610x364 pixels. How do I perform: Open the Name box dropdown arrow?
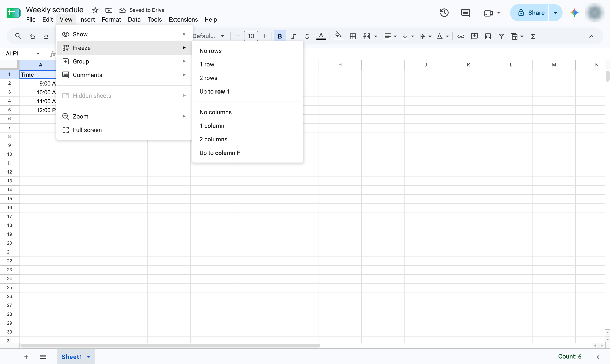click(x=38, y=54)
